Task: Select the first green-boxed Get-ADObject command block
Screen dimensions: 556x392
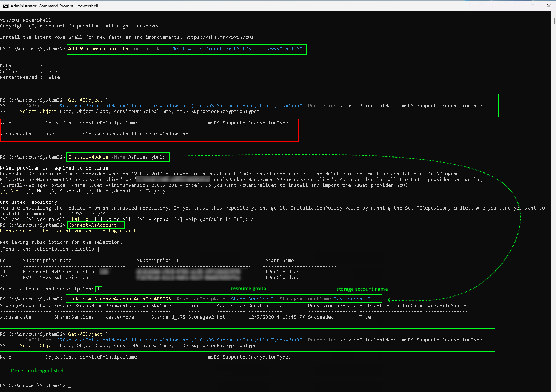Action: (x=248, y=105)
